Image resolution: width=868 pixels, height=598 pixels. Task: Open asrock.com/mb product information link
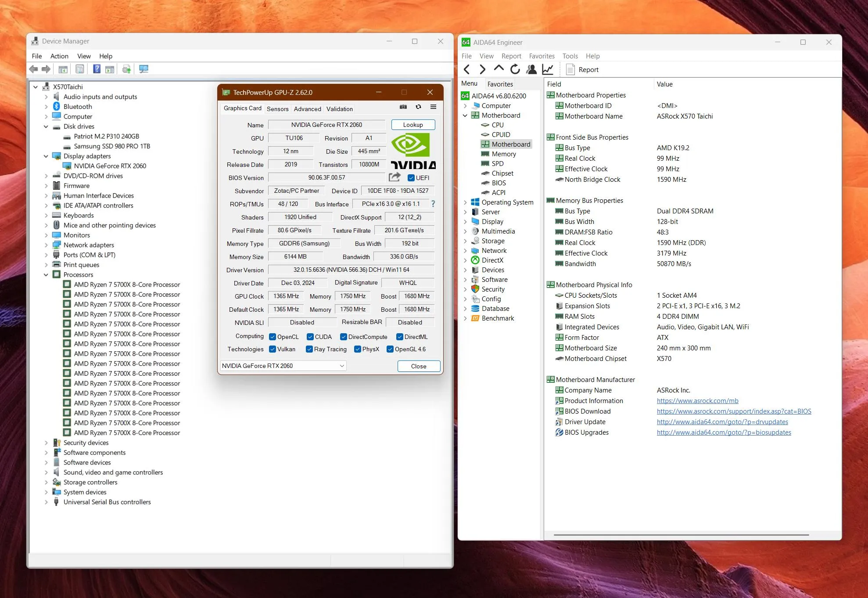pos(697,401)
